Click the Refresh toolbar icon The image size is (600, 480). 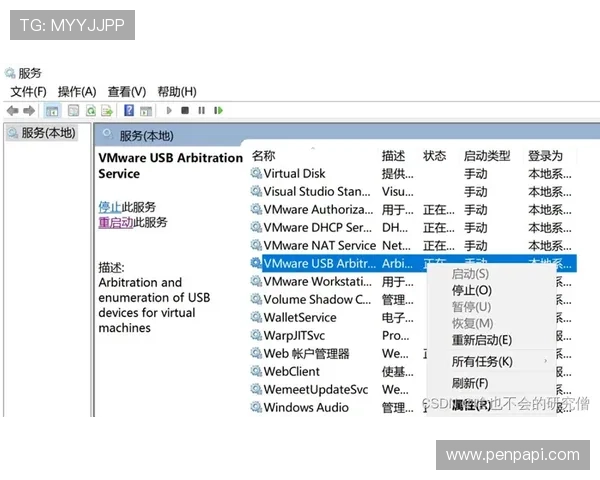(x=91, y=111)
